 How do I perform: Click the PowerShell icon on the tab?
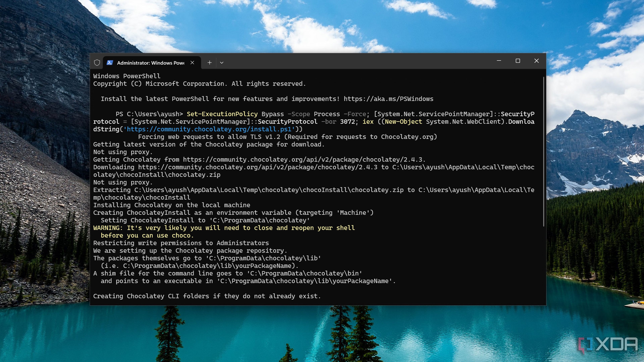[x=110, y=63]
